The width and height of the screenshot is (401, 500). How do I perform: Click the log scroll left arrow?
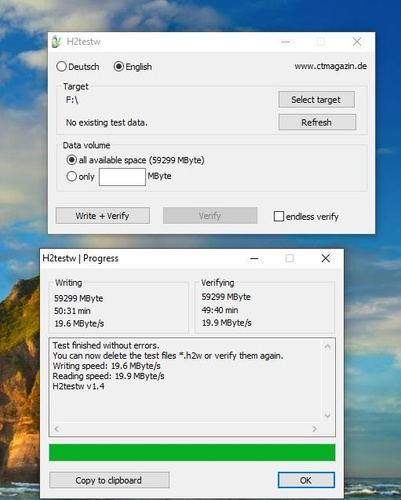click(57, 429)
